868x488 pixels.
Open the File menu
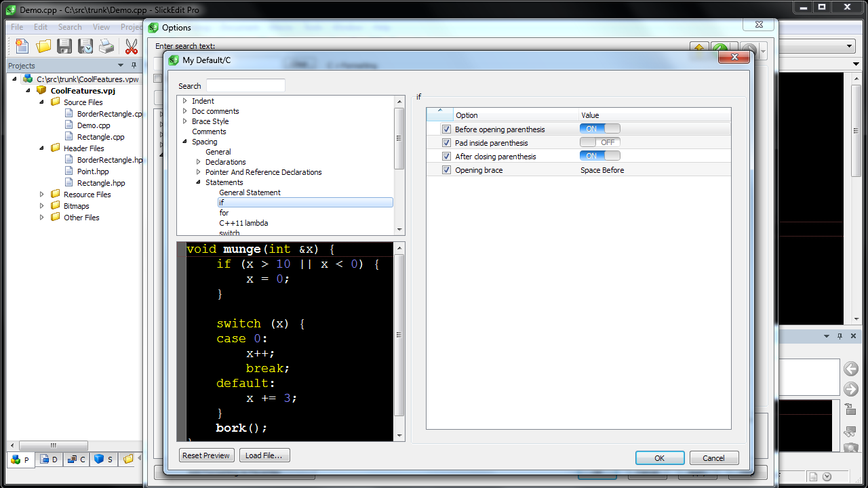[17, 27]
